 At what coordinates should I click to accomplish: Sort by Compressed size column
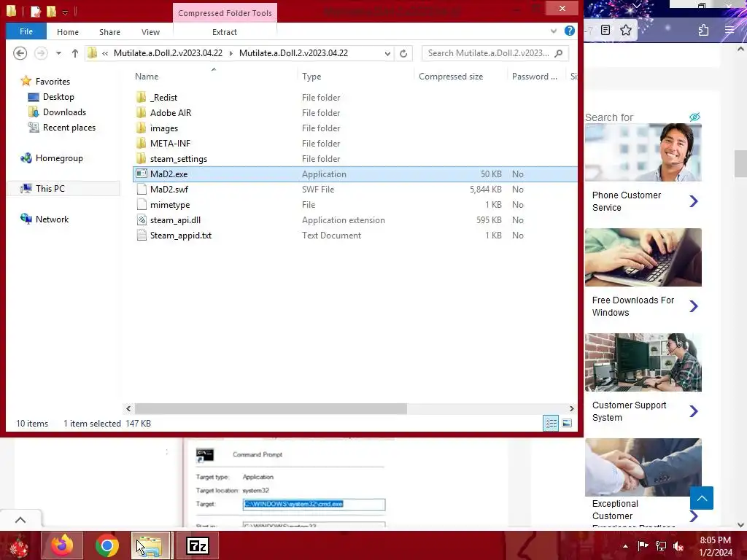[451, 76]
